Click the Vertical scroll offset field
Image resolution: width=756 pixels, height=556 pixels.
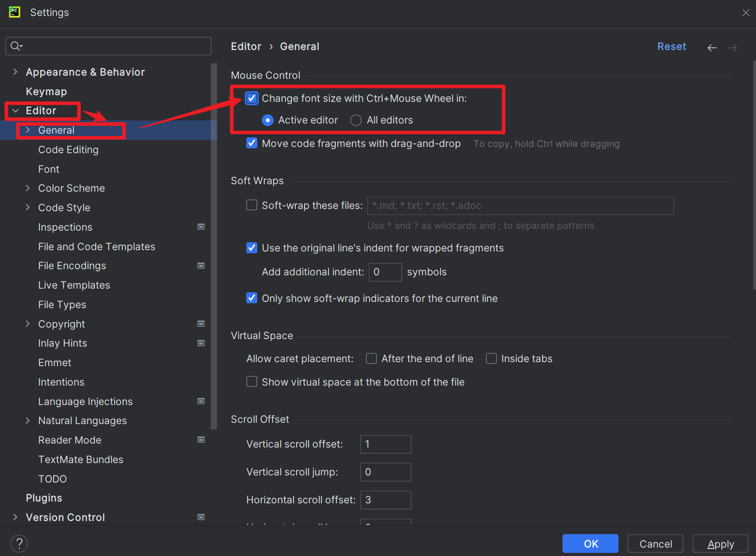pyautogui.click(x=386, y=444)
